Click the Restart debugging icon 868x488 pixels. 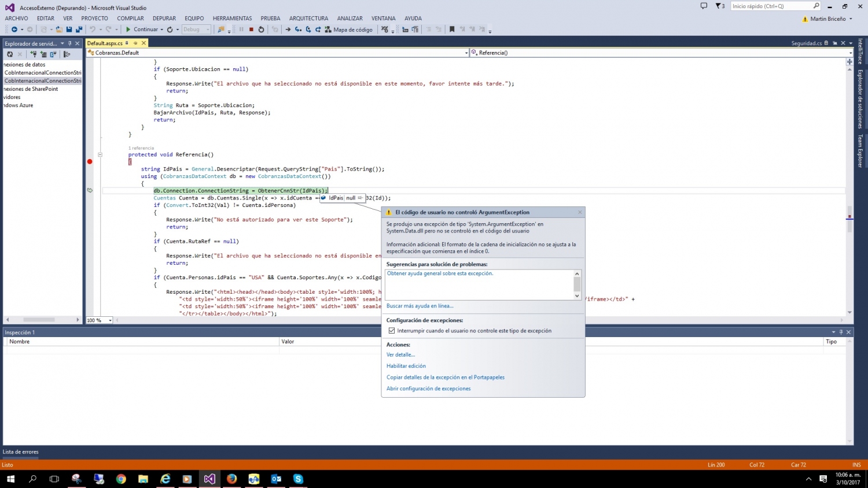(261, 29)
